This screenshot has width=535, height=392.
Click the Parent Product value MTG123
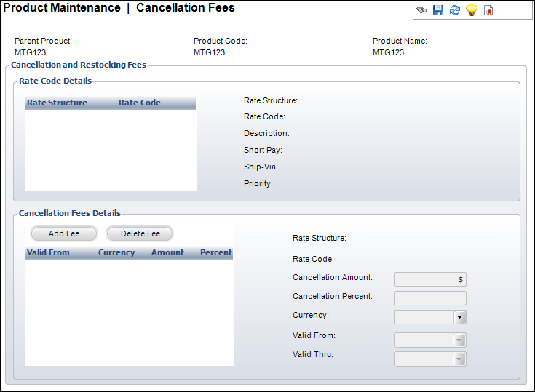pos(30,52)
